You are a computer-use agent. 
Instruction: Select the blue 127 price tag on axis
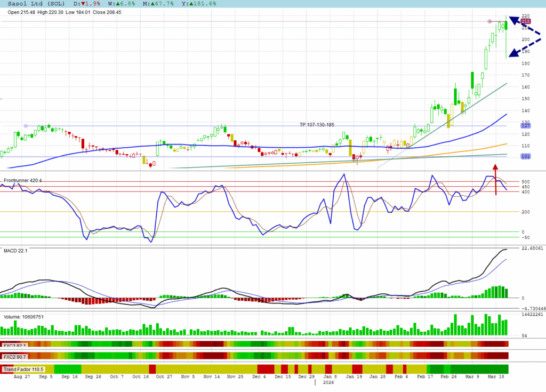pos(526,126)
